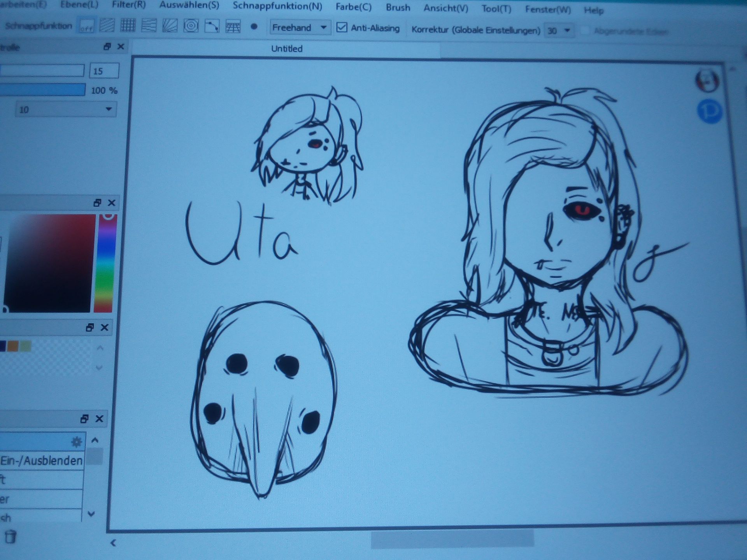This screenshot has height=560, width=747.
Task: Open the Freehand mode dropdown
Action: (300, 27)
